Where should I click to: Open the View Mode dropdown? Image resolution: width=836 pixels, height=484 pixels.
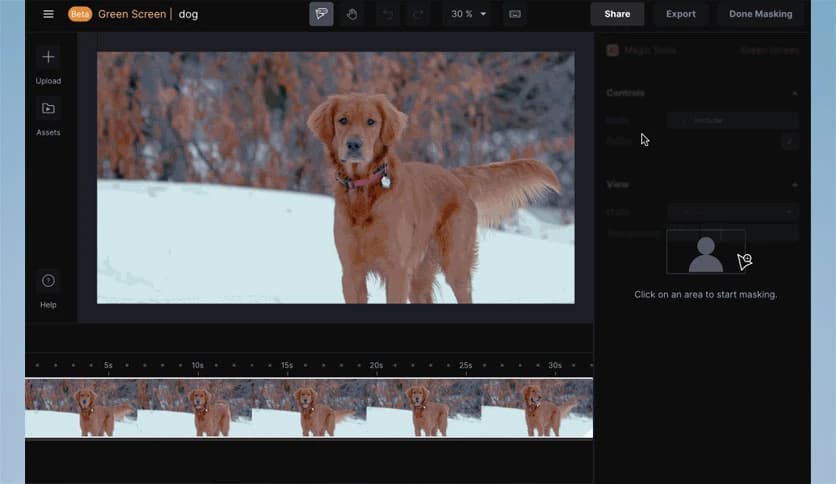[x=732, y=212]
